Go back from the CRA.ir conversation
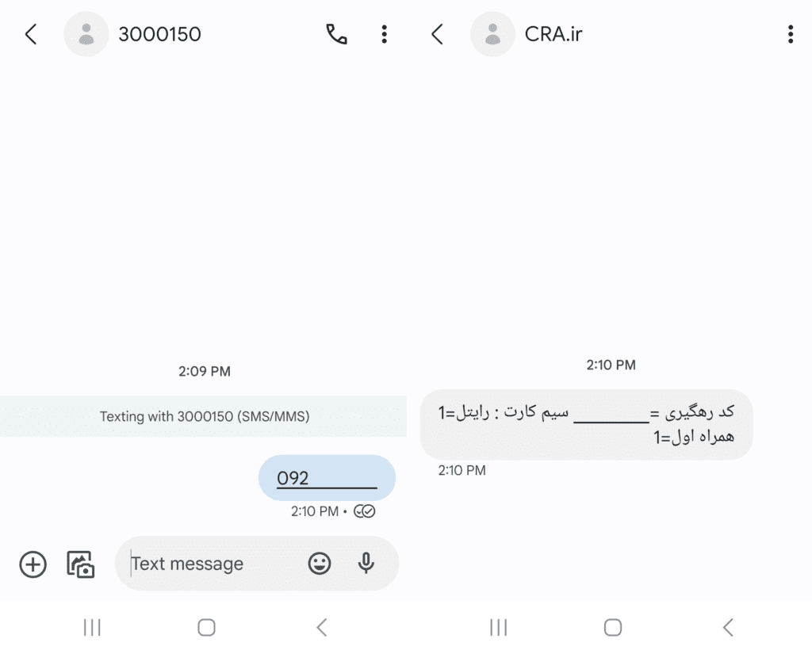 coord(436,34)
